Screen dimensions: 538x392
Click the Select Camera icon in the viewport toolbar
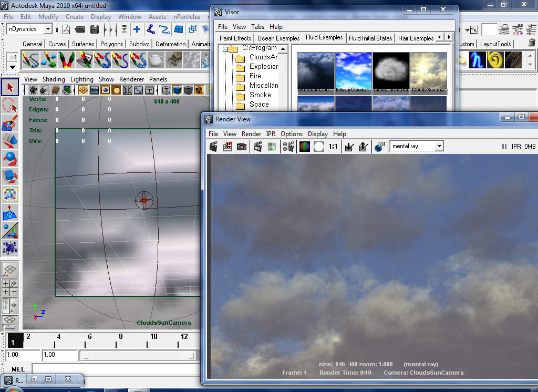pyautogui.click(x=33, y=90)
